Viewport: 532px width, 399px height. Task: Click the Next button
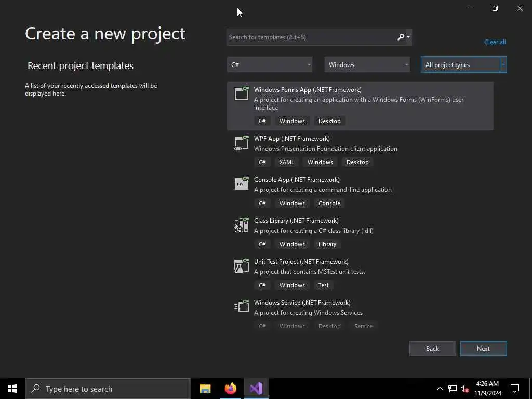point(484,349)
